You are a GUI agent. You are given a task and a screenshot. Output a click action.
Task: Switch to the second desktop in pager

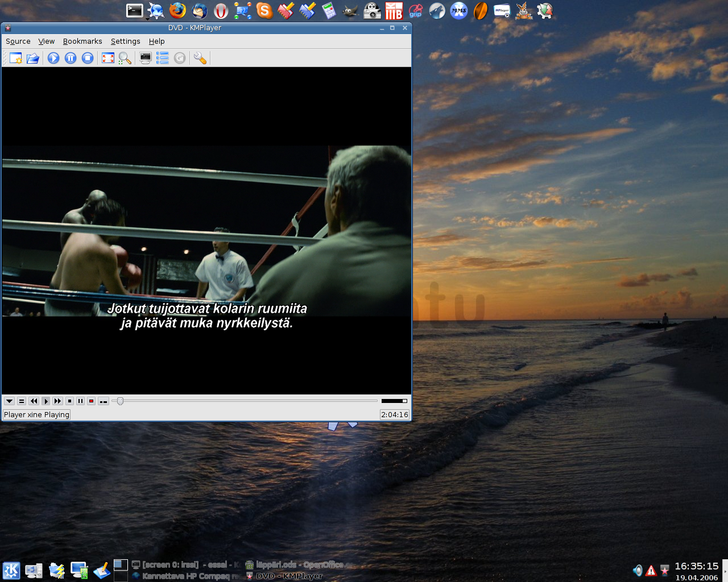(121, 576)
